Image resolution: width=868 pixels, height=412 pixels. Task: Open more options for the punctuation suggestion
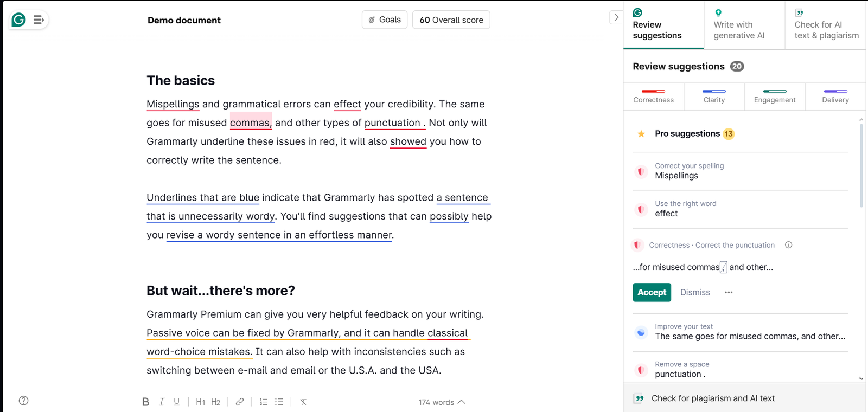click(729, 292)
